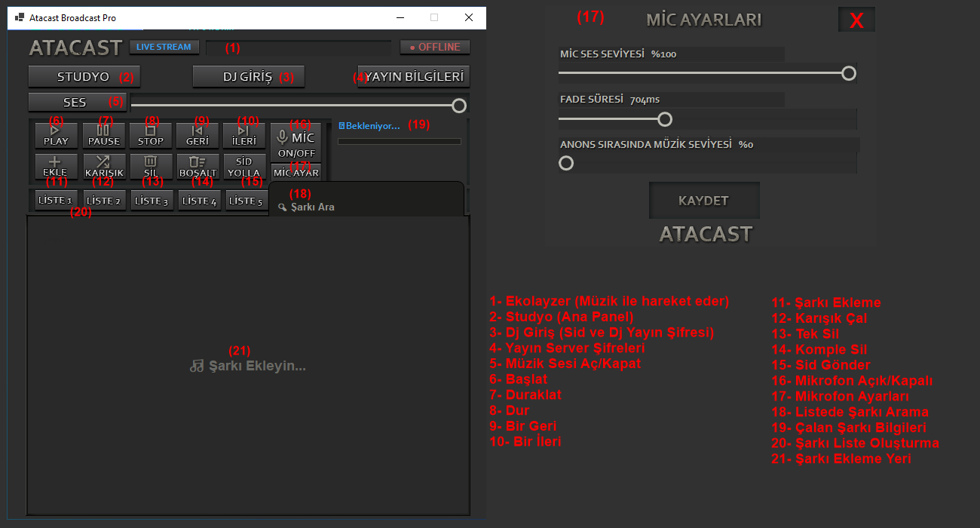Open microphone settings via MİC AYAR

(296, 173)
